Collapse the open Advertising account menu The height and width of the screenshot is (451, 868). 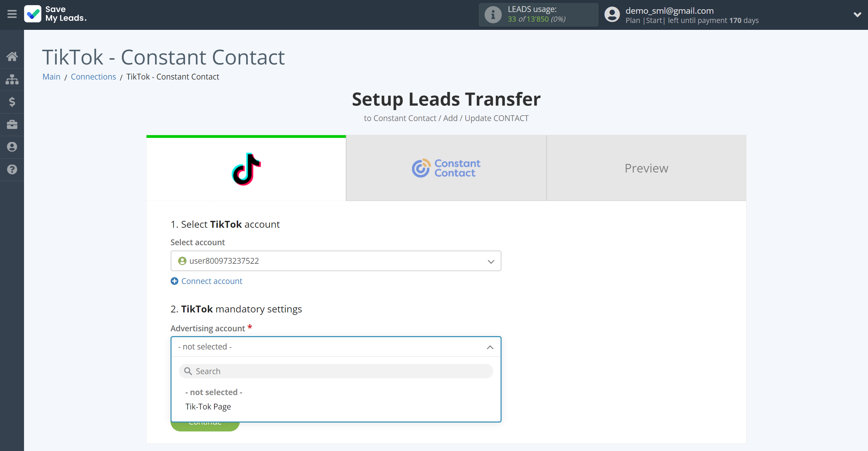coord(490,347)
